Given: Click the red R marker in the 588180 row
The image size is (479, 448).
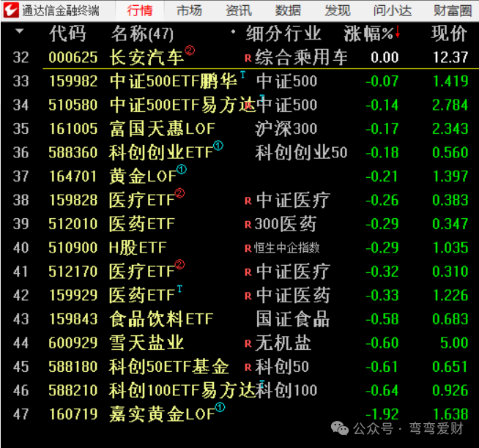Looking at the screenshot, I should (x=248, y=367).
